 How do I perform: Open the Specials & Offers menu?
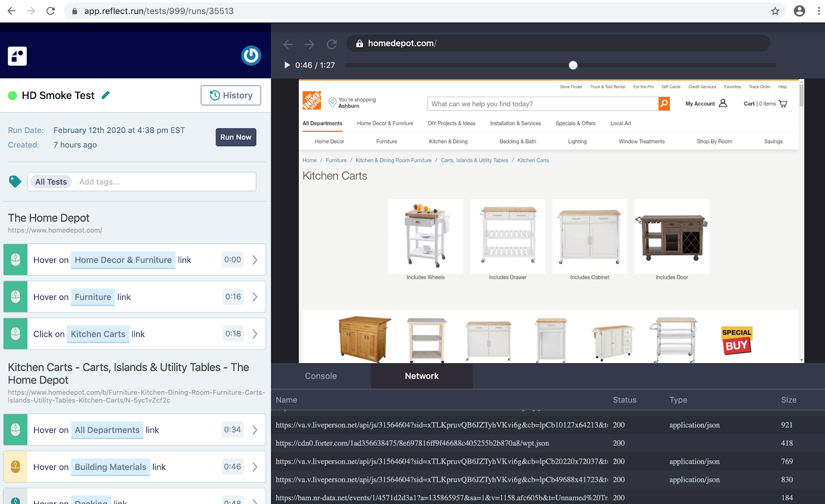click(x=575, y=123)
